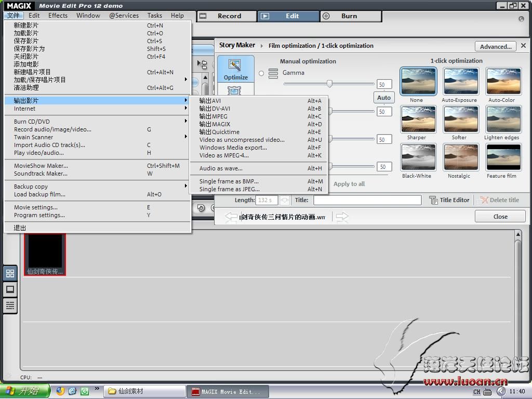
Task: Switch to the single-frame view mode icon
Action: pos(10,289)
